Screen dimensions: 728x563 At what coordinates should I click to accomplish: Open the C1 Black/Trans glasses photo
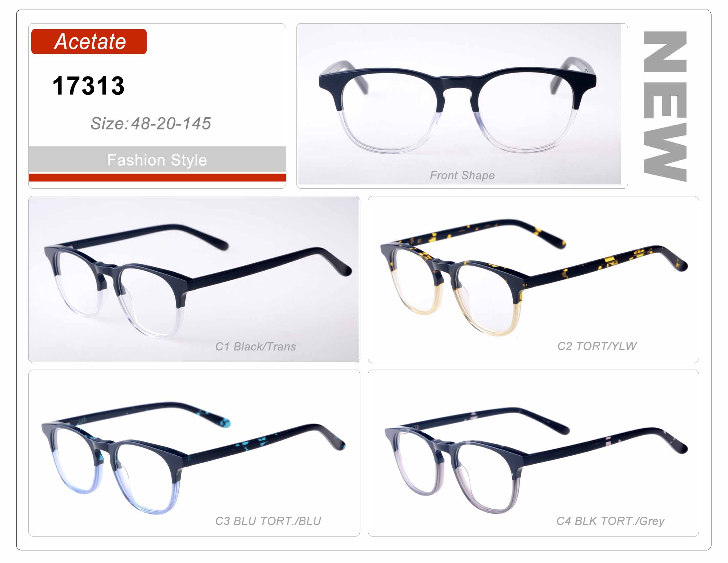pos(194,279)
